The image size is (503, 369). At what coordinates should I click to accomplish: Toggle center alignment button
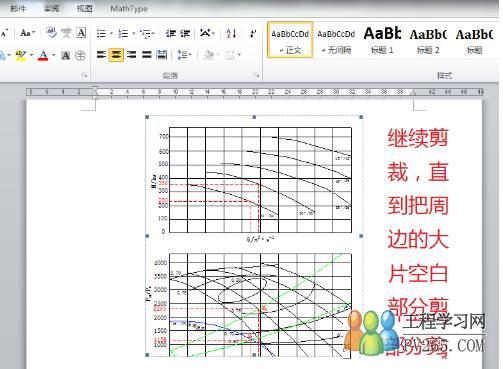(116, 55)
